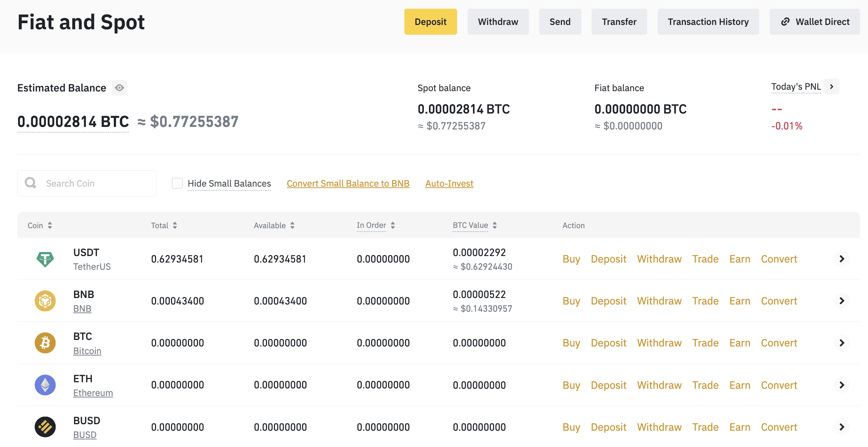Click Trade in the ETH row
This screenshot has width=868, height=447.
tap(705, 385)
